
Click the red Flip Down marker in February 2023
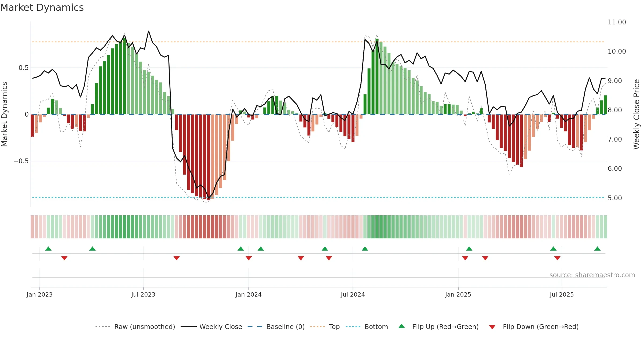click(64, 258)
